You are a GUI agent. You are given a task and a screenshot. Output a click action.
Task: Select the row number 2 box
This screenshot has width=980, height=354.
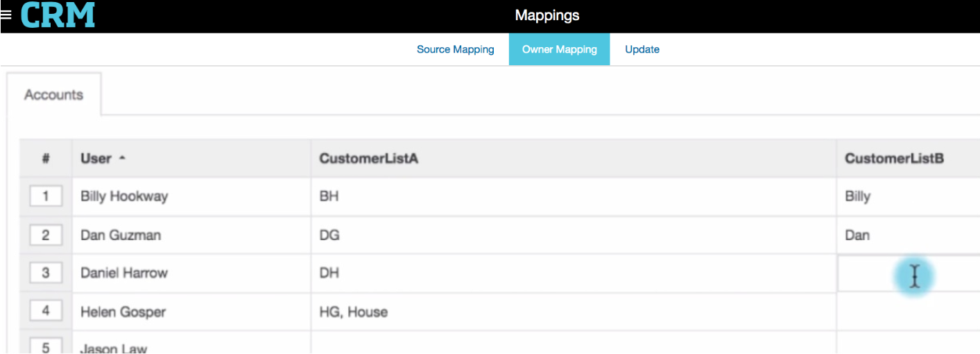coord(46,235)
